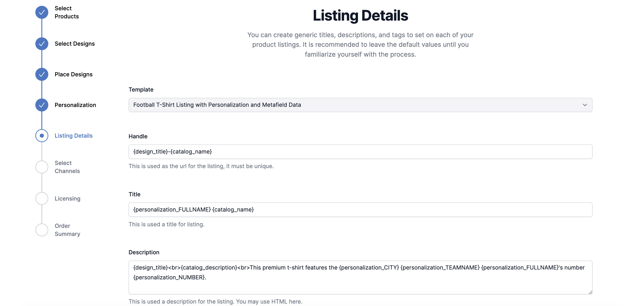The image size is (644, 306).
Task: Focus the Title input field
Action: pyautogui.click(x=360, y=210)
